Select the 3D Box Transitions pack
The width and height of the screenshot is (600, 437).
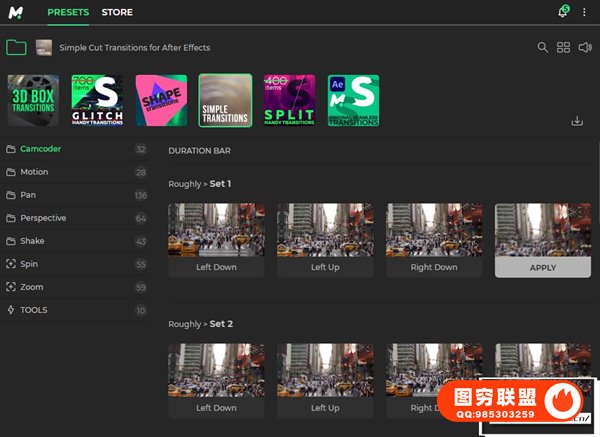click(x=33, y=101)
